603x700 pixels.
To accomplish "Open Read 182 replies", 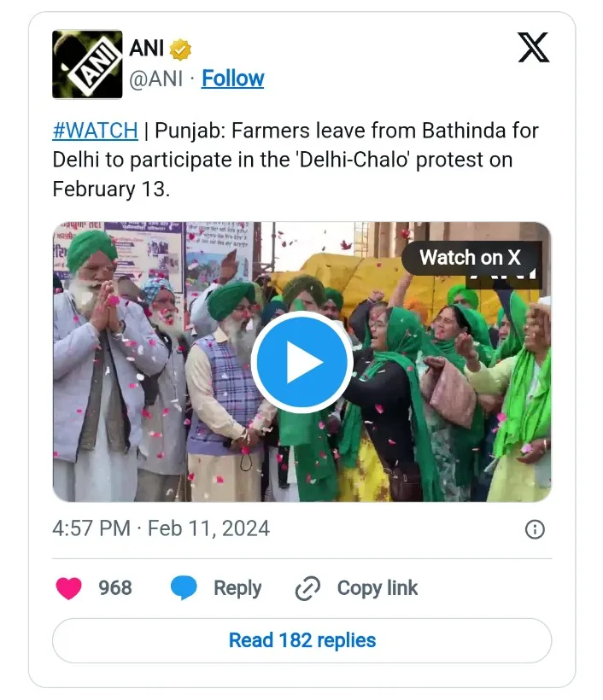I will click(x=301, y=640).
